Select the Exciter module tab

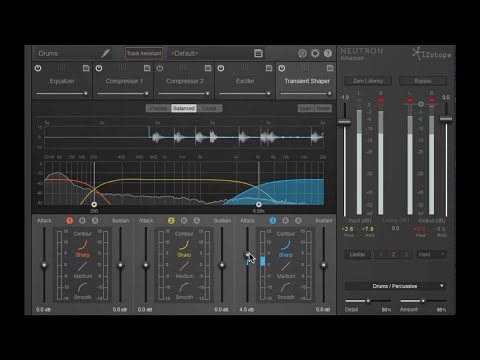pos(245,81)
